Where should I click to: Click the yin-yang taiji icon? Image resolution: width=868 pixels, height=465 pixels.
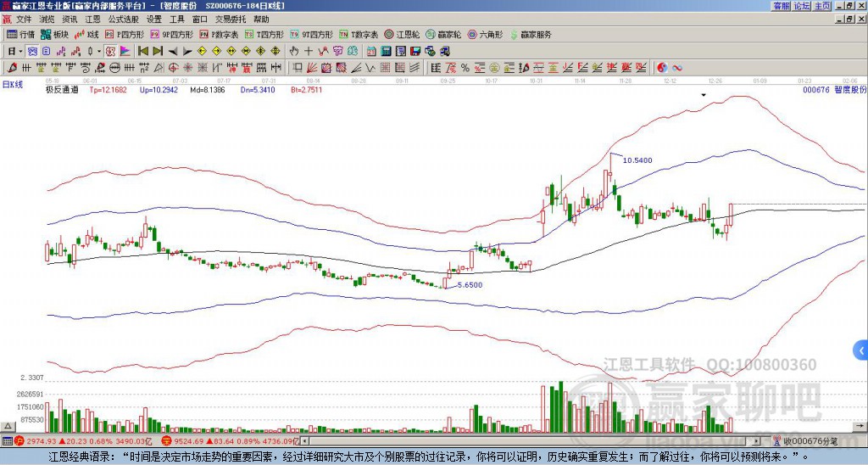tap(662, 68)
